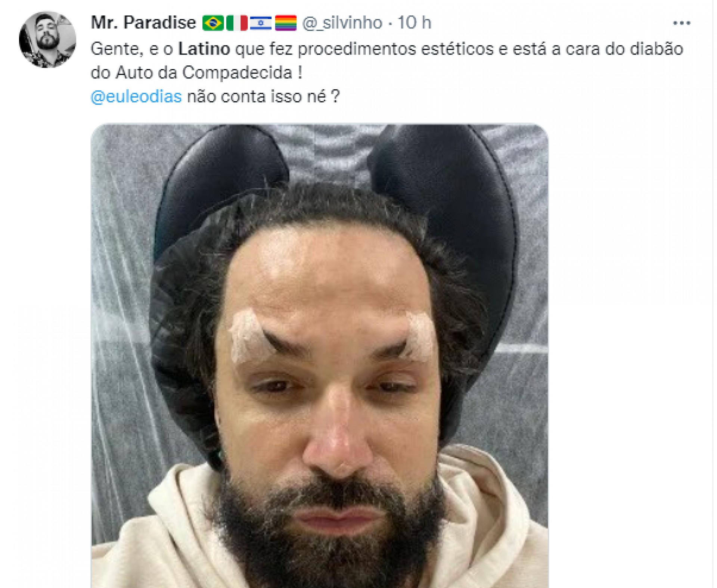Screen dimensions: 717x588
Task: Click the text 'não conta isso né ?'
Action: point(263,97)
